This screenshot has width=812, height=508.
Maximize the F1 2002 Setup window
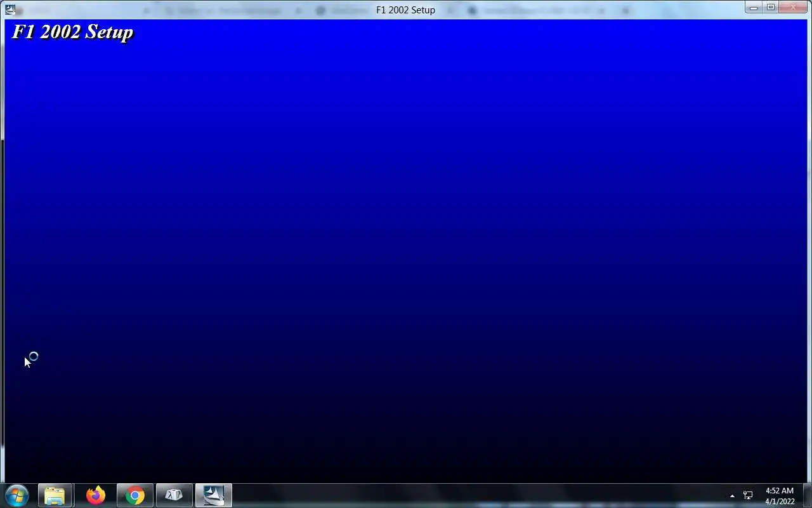tap(771, 8)
